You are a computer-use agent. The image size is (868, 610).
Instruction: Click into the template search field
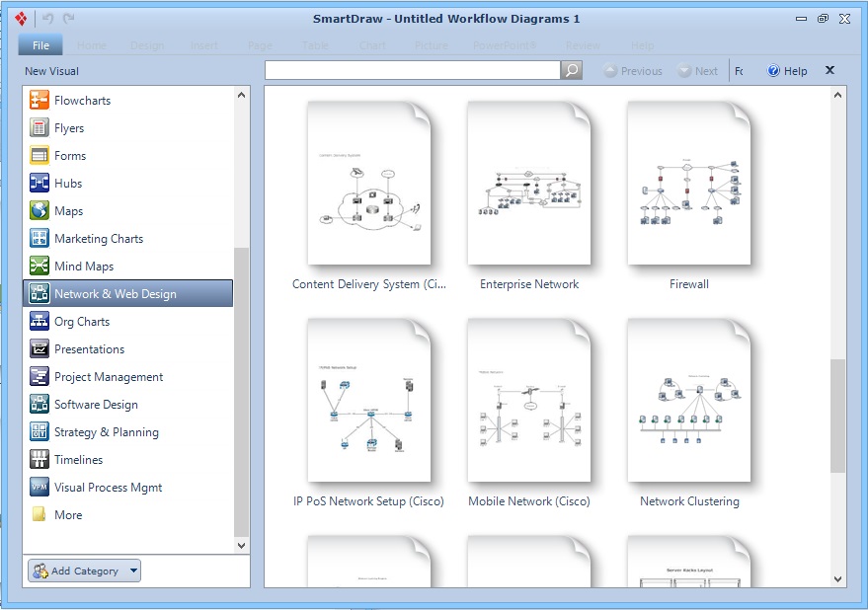[x=413, y=70]
